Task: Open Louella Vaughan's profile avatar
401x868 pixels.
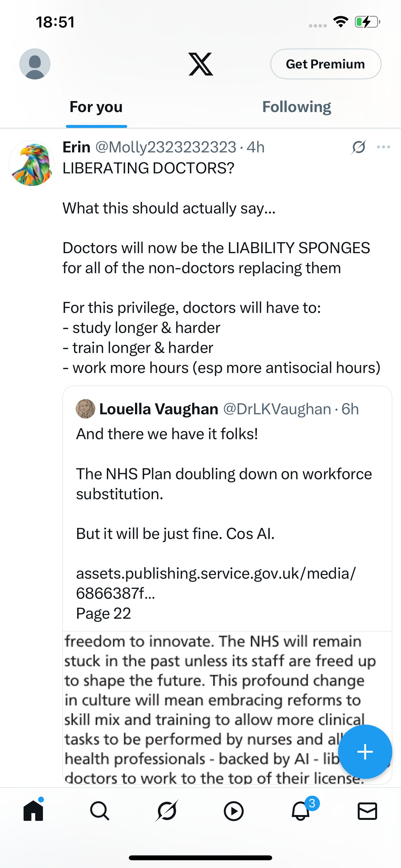Action: pyautogui.click(x=86, y=409)
